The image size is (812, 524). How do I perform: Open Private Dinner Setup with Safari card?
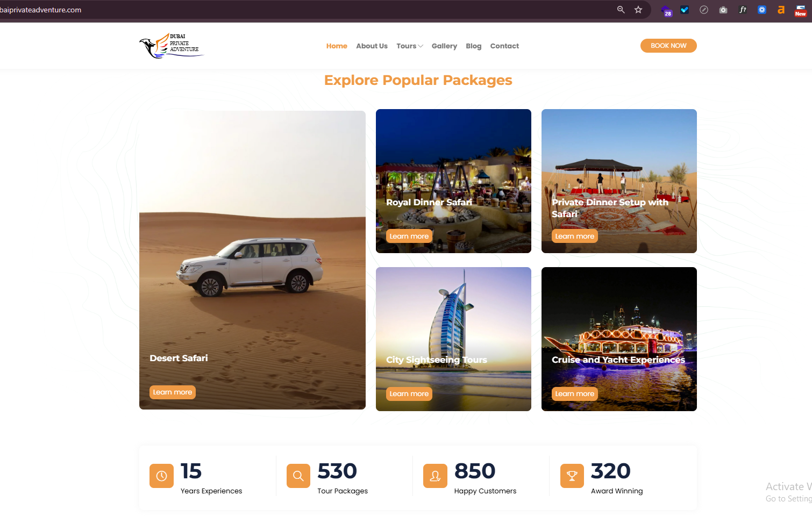(619, 181)
